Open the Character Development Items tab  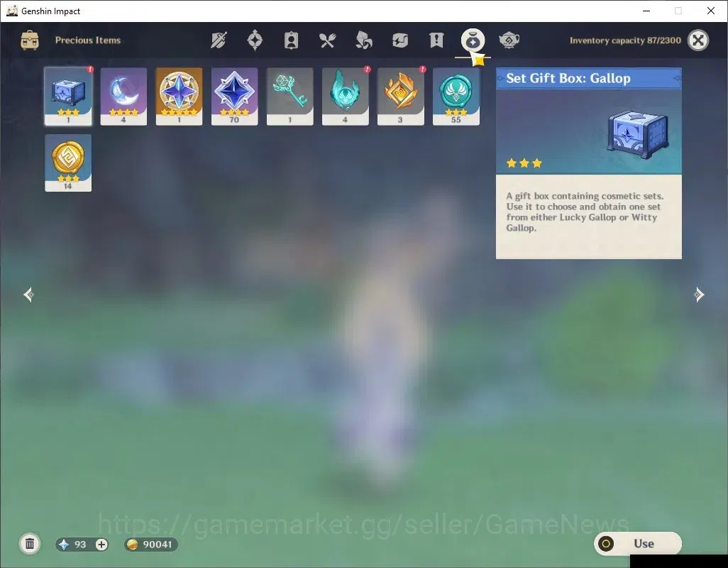291,40
